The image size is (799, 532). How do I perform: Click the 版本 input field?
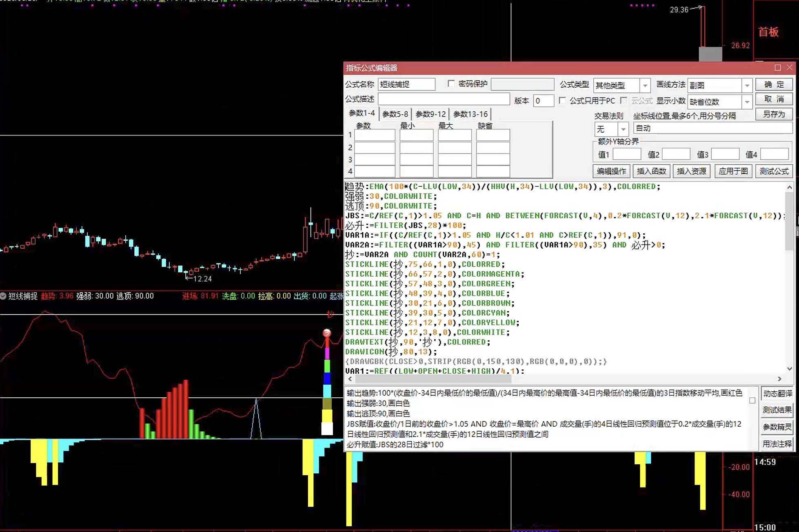click(544, 100)
